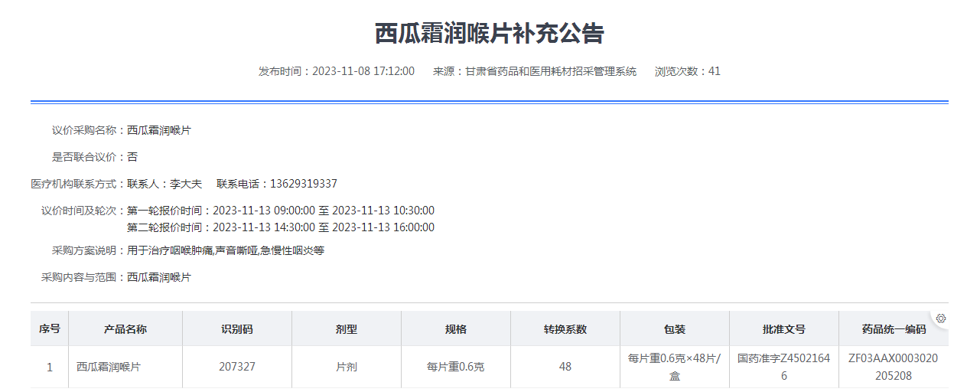This screenshot has height=392, width=980.
Task: Click the 转换系数 column header
Action: (565, 329)
